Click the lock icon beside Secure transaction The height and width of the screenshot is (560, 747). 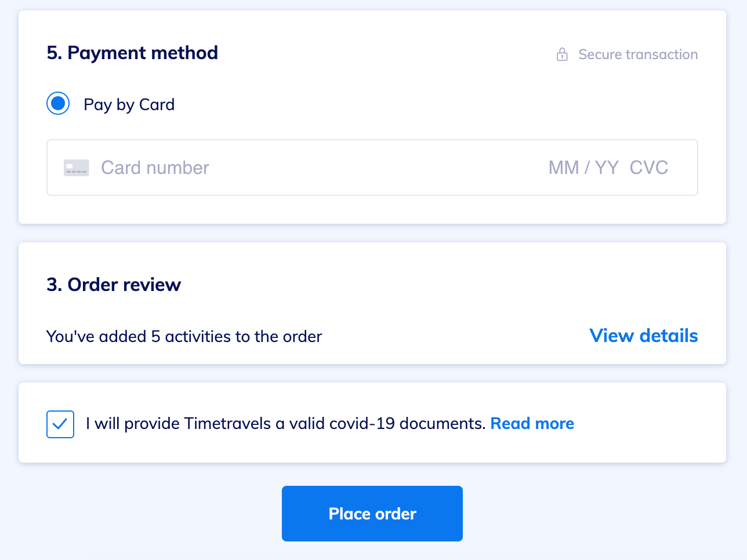pos(562,54)
